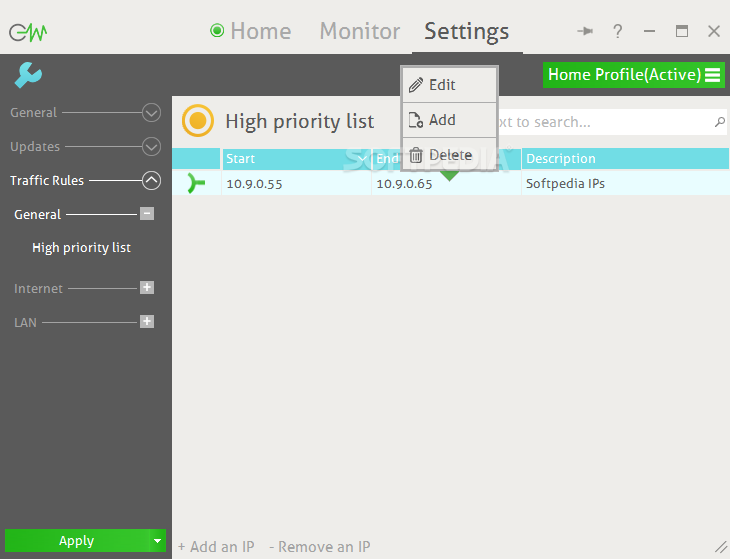This screenshot has width=730, height=559.
Task: Click the blue wrench settings icon
Action: coord(28,75)
